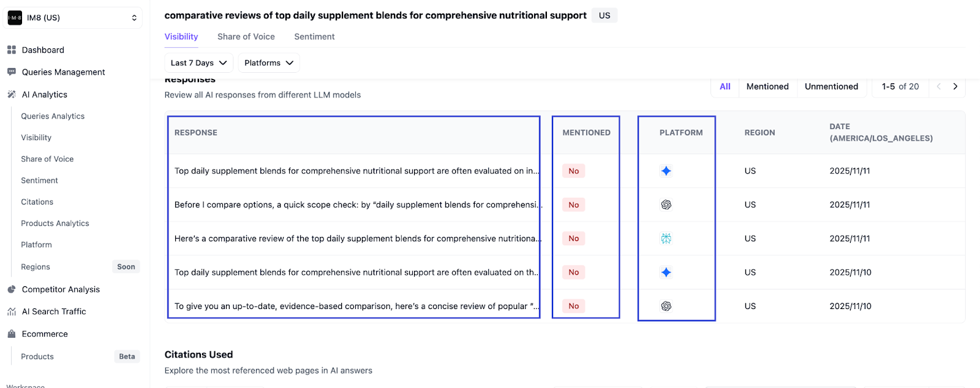Open Products Analytics in the sidebar
The width and height of the screenshot is (980, 388).
pos(55,223)
